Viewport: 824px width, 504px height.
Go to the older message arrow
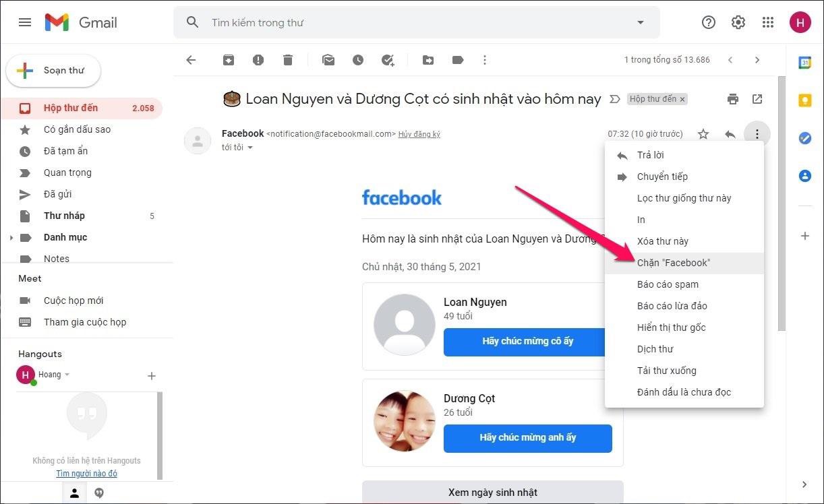[x=757, y=60]
